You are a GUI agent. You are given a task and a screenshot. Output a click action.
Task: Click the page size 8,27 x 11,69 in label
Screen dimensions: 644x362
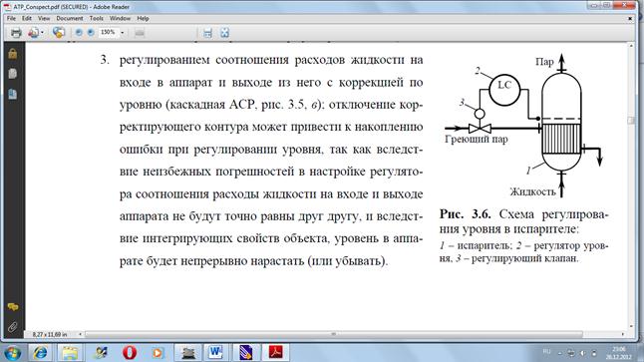click(x=49, y=334)
